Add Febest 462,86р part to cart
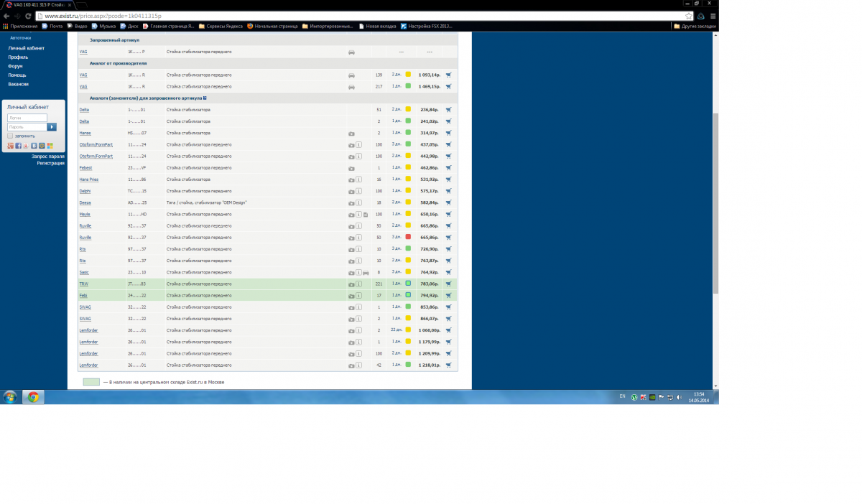Screen dimensions: 862x504 click(x=448, y=168)
